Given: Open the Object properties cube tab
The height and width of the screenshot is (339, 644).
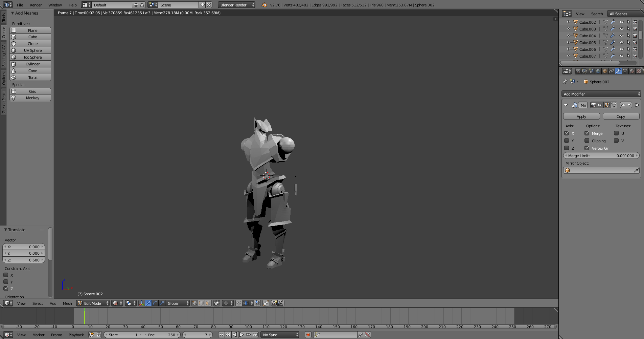Looking at the screenshot, I should point(605,71).
